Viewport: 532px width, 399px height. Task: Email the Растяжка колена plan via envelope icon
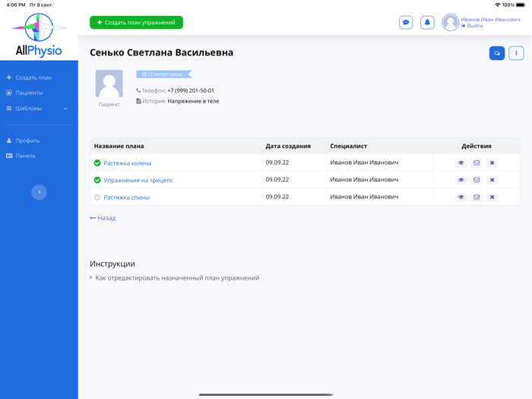point(477,163)
